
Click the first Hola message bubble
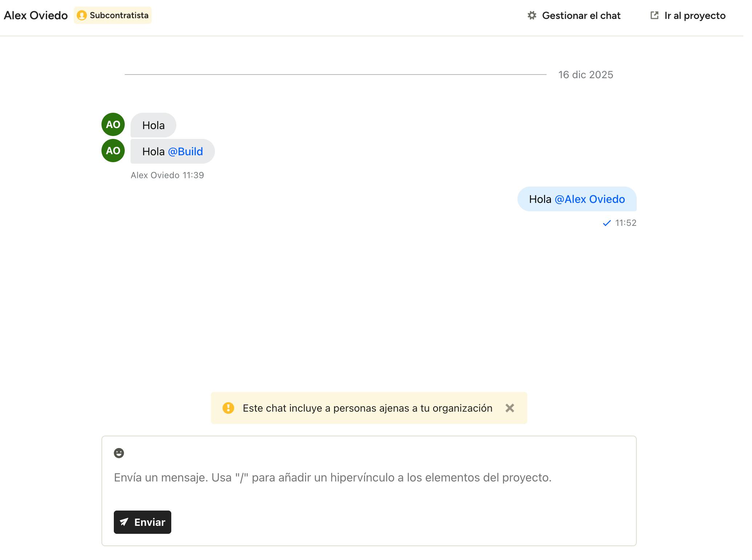pyautogui.click(x=153, y=125)
